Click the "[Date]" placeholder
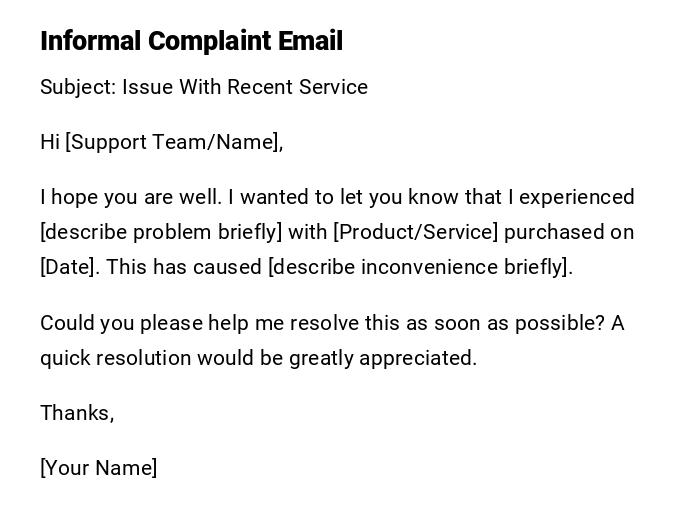Screen dimensions: 700x530 pos(69,267)
